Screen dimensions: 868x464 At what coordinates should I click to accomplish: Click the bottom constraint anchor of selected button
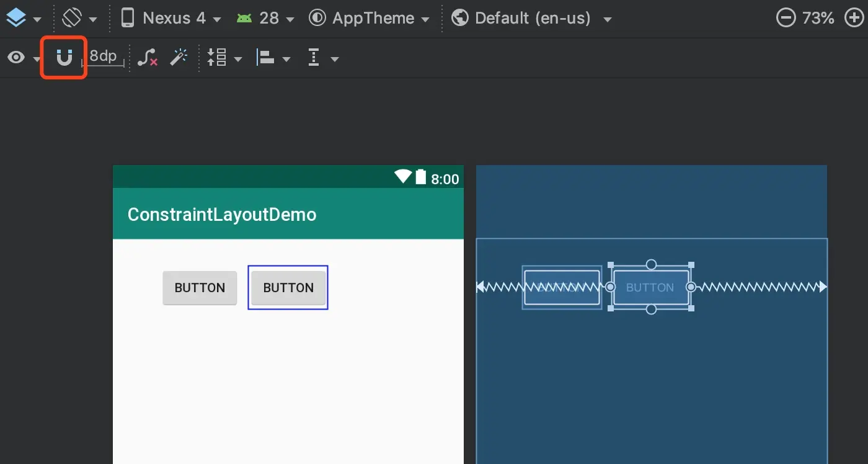click(651, 309)
